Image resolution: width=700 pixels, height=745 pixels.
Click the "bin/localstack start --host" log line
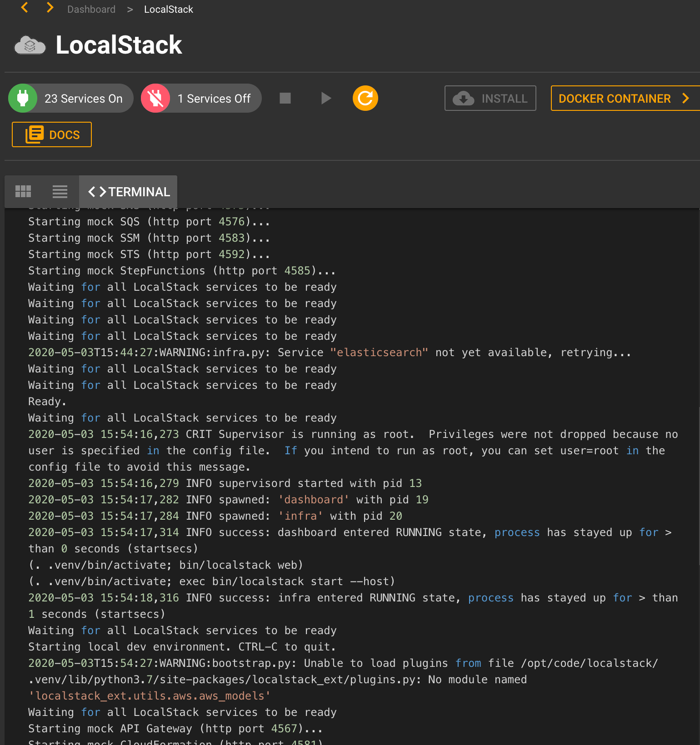211,581
